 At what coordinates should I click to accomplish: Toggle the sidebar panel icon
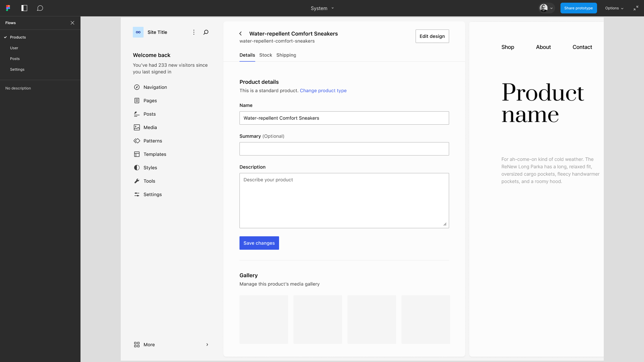[24, 8]
